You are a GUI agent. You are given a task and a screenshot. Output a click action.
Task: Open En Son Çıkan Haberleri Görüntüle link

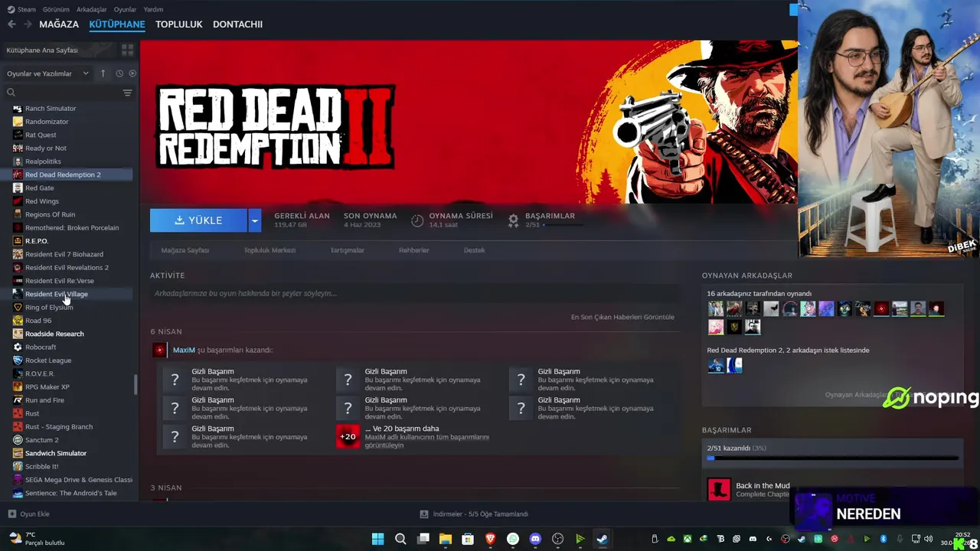622,317
